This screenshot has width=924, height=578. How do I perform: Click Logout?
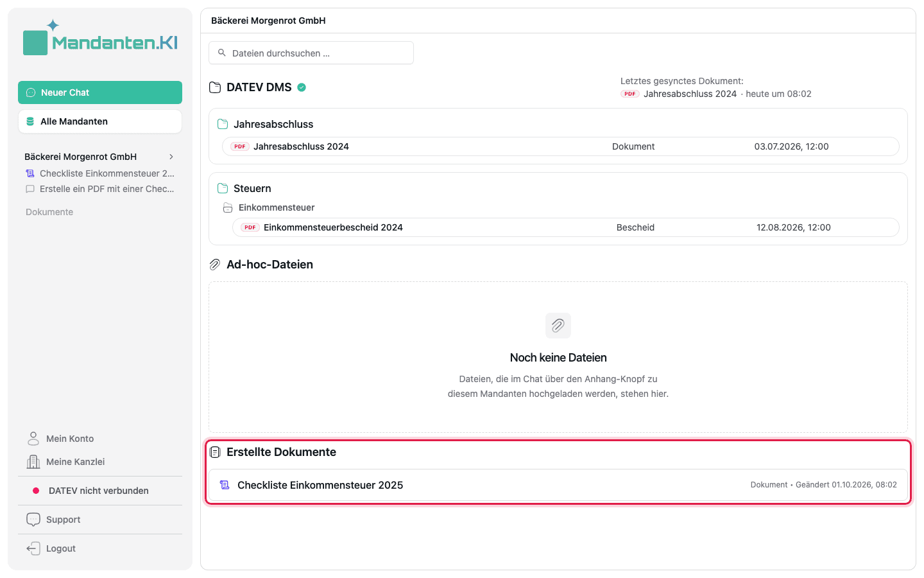pos(61,548)
